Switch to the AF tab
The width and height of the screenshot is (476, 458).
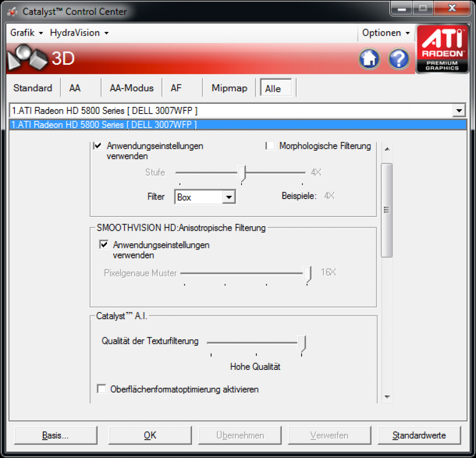coord(176,88)
